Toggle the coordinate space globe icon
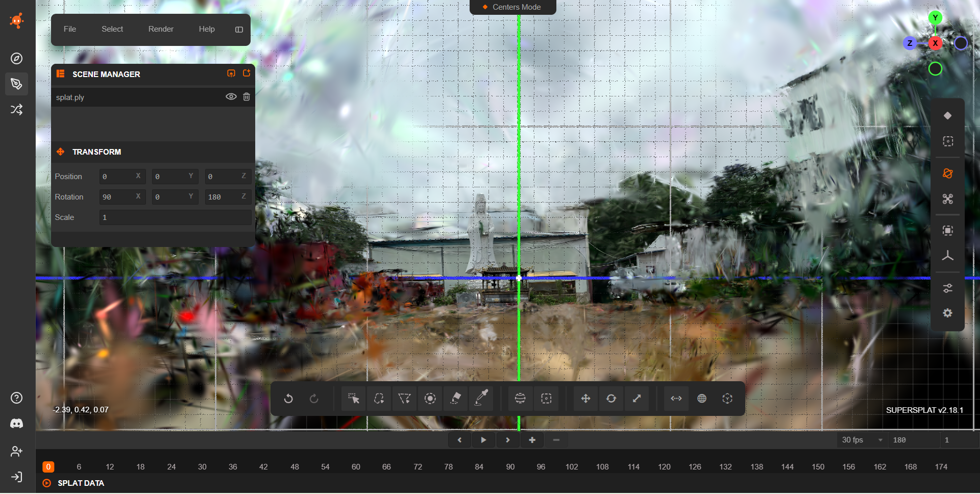The image size is (980, 494). click(702, 399)
